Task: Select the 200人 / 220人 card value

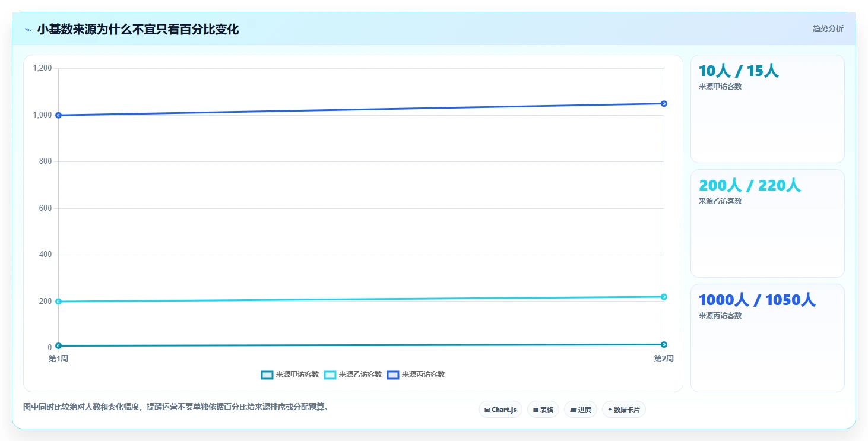Action: 750,186
